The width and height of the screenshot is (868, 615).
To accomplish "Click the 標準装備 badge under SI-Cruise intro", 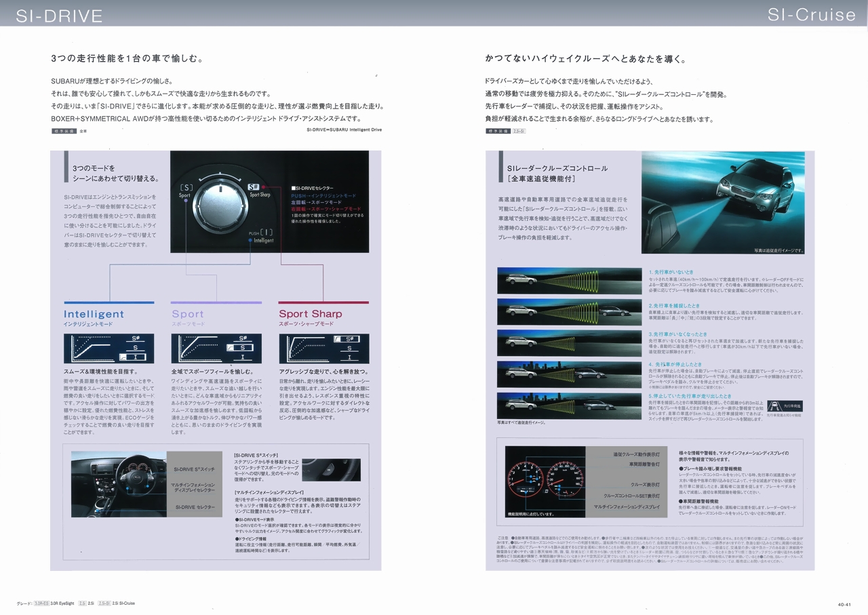I will 498,130.
